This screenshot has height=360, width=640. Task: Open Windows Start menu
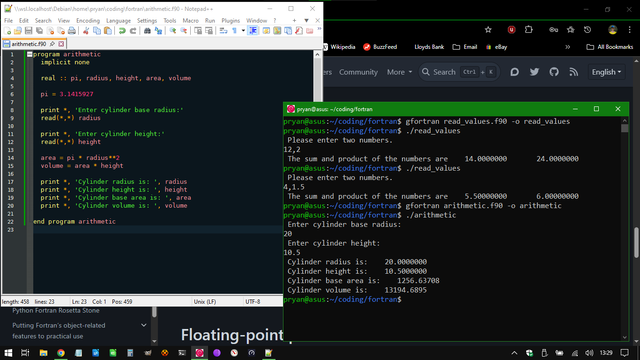8,353
